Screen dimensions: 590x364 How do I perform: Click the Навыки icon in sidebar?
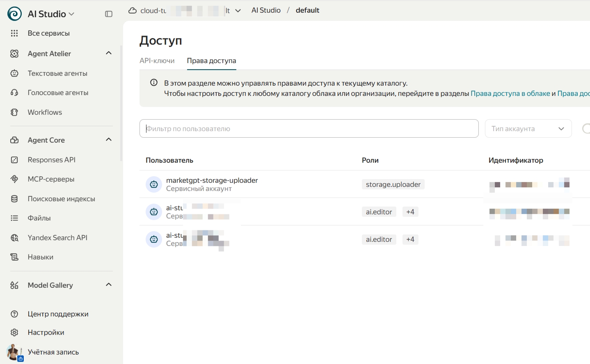14,257
